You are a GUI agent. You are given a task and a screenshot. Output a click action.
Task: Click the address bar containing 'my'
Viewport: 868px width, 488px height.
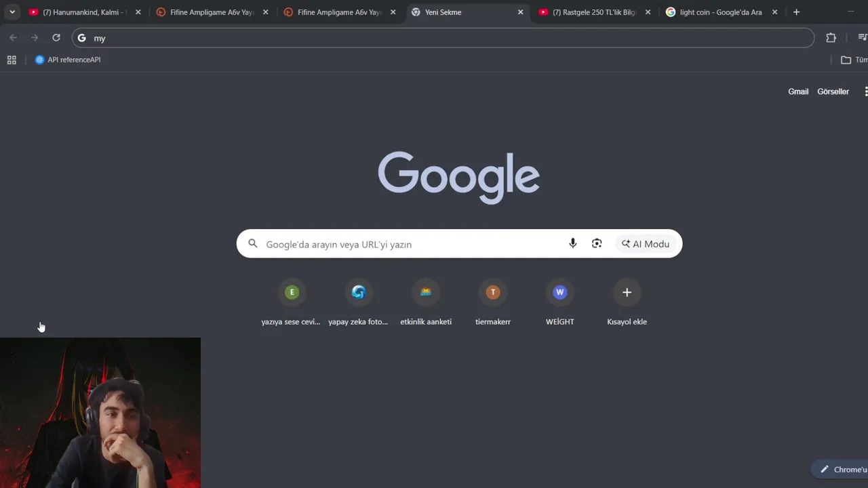click(443, 38)
